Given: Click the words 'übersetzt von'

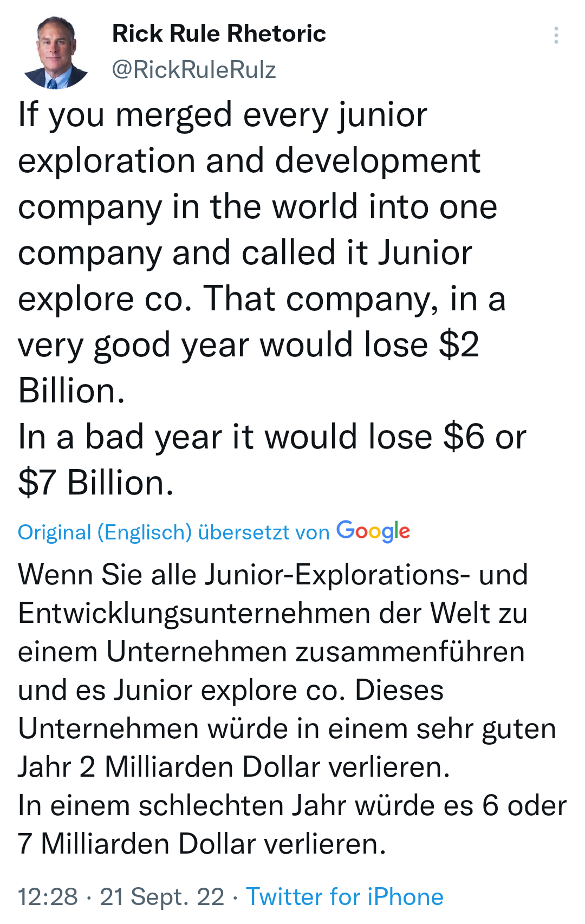Looking at the screenshot, I should [264, 532].
